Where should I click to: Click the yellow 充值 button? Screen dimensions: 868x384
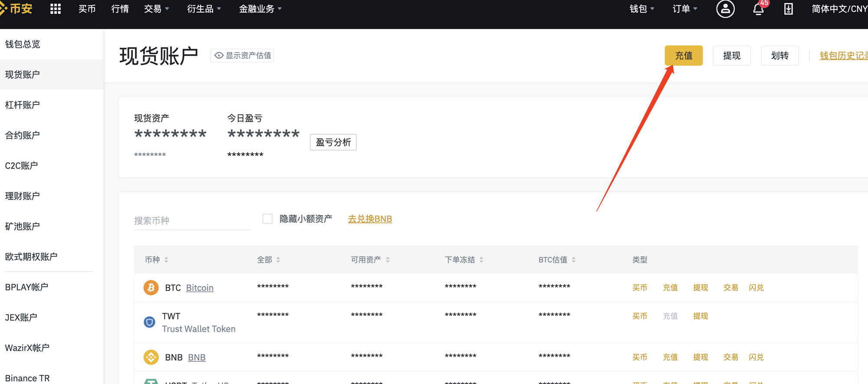coord(684,56)
